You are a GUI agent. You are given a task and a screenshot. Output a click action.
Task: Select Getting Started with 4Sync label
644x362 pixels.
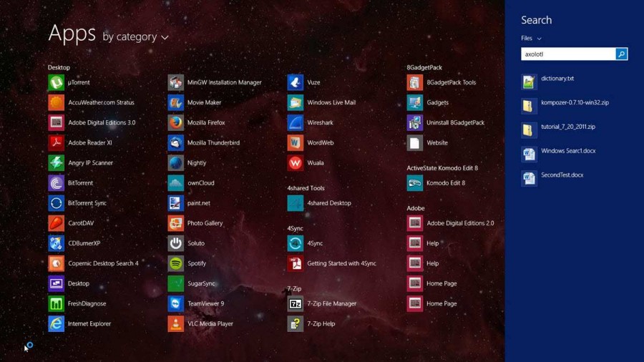click(342, 263)
